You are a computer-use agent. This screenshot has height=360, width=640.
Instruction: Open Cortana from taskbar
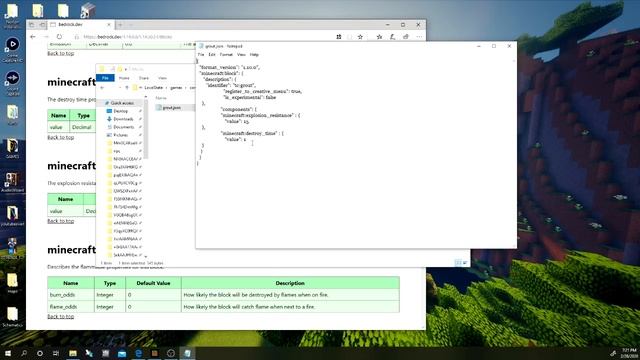click(40, 353)
